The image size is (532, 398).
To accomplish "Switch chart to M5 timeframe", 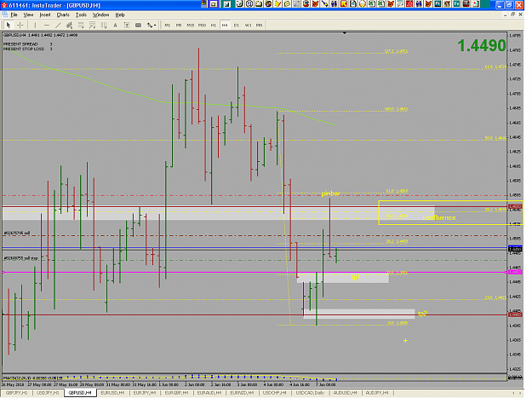I will [x=179, y=25].
